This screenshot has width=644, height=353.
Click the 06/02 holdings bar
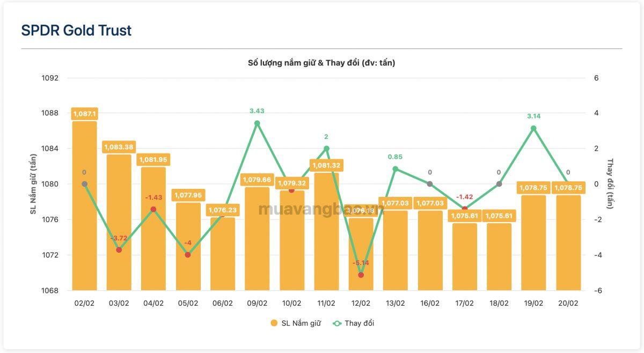[223, 254]
